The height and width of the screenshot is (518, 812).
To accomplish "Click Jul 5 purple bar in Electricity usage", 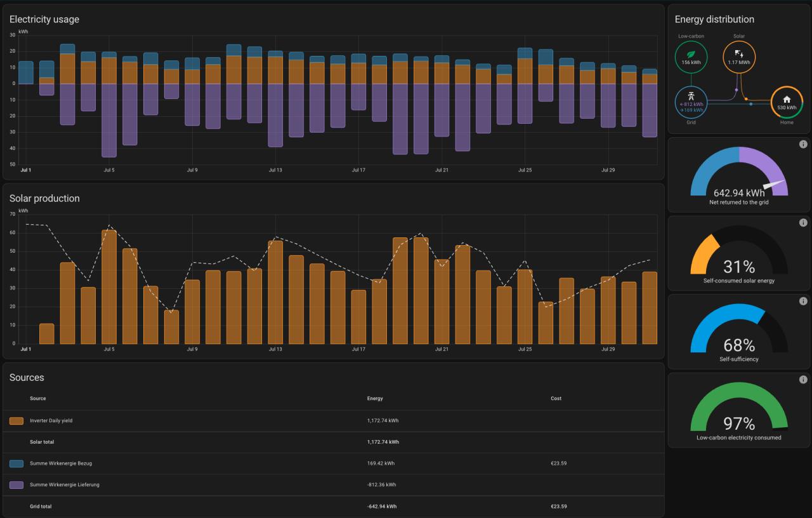I will tap(109, 121).
